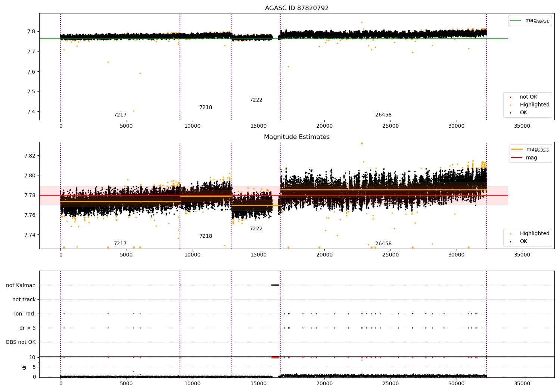
Task: Click the 'OBS not OK' row label
Action: (21, 342)
